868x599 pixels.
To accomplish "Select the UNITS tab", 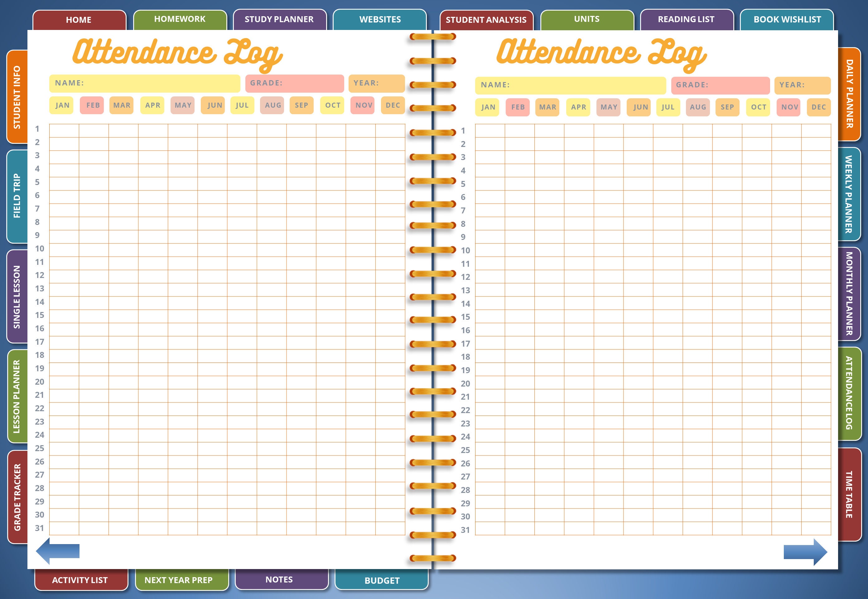I will click(x=586, y=19).
